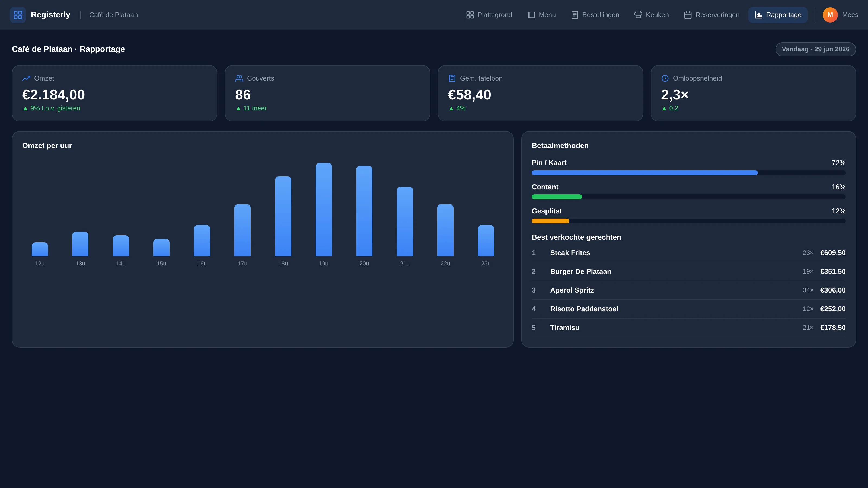Click the 19u revenue bar

point(324,210)
